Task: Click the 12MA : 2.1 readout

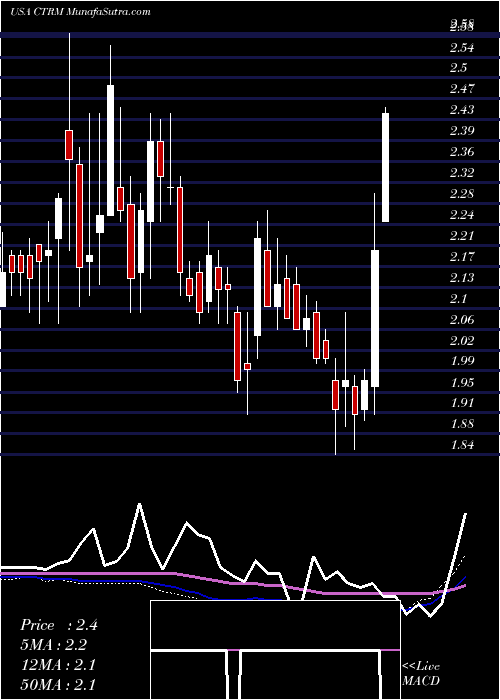Action: 58,665
